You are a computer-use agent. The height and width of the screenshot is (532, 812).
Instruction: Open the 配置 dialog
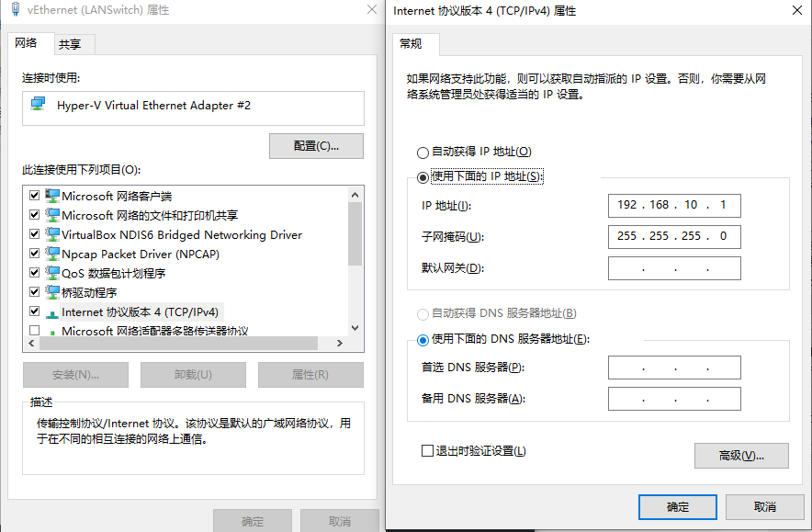pos(316,145)
